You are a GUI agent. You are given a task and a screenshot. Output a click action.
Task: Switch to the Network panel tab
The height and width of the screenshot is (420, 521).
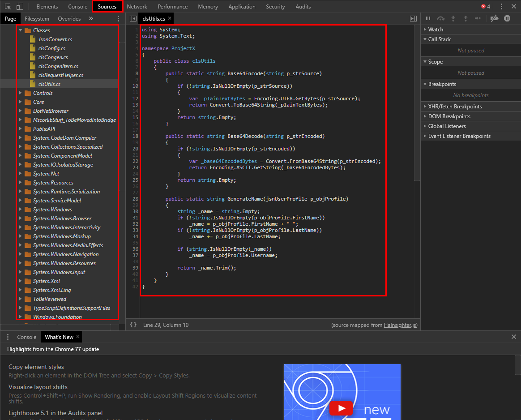tap(137, 6)
